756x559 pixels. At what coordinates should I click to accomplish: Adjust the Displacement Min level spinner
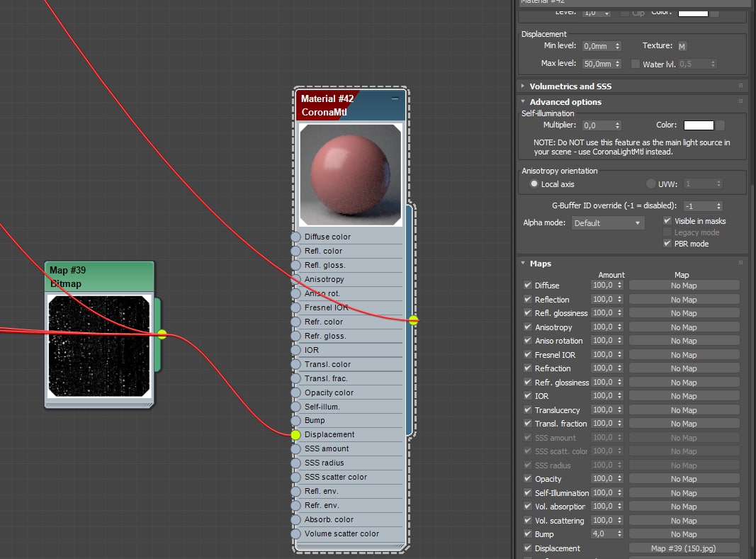coord(617,46)
